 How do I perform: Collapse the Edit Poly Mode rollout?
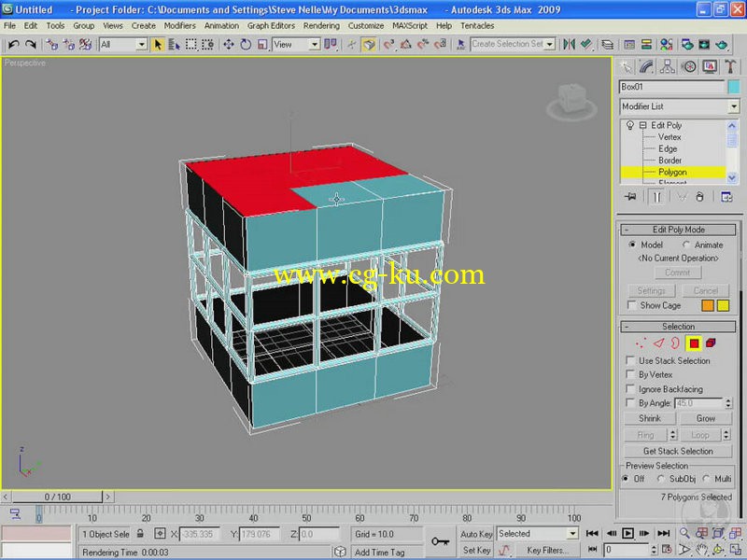tap(678, 230)
